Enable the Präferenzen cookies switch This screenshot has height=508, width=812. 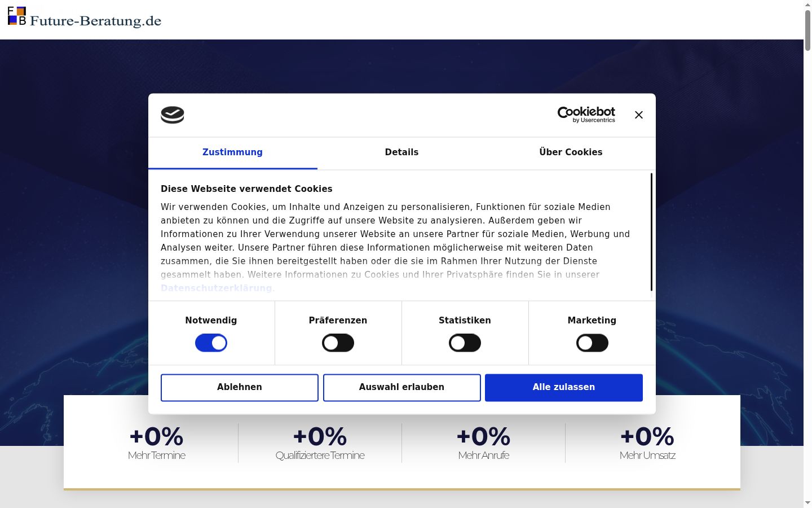click(x=338, y=343)
